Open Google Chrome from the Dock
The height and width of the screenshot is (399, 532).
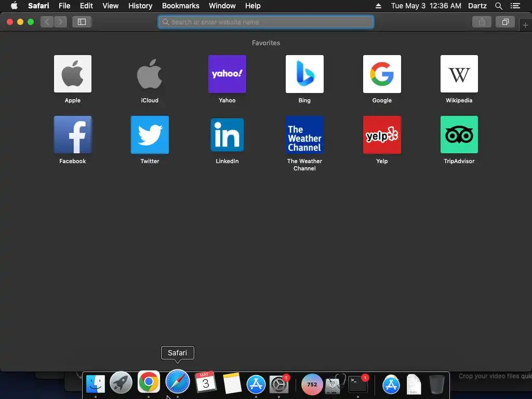(x=149, y=382)
